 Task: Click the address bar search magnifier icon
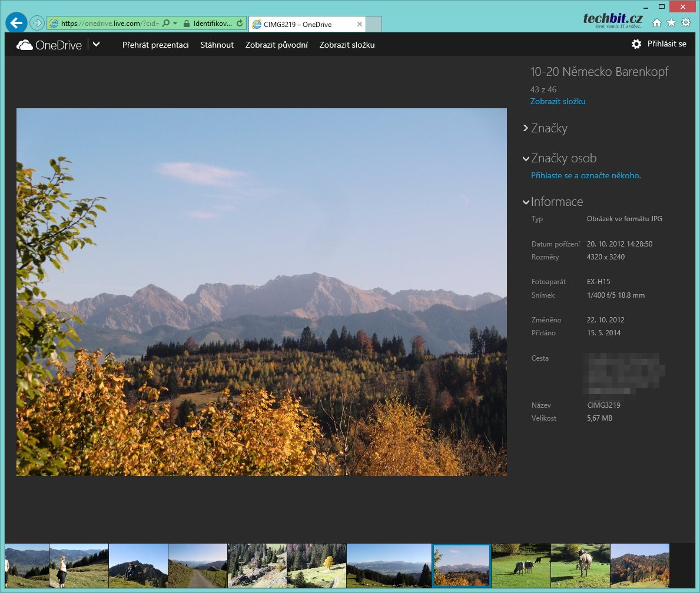[x=166, y=24]
